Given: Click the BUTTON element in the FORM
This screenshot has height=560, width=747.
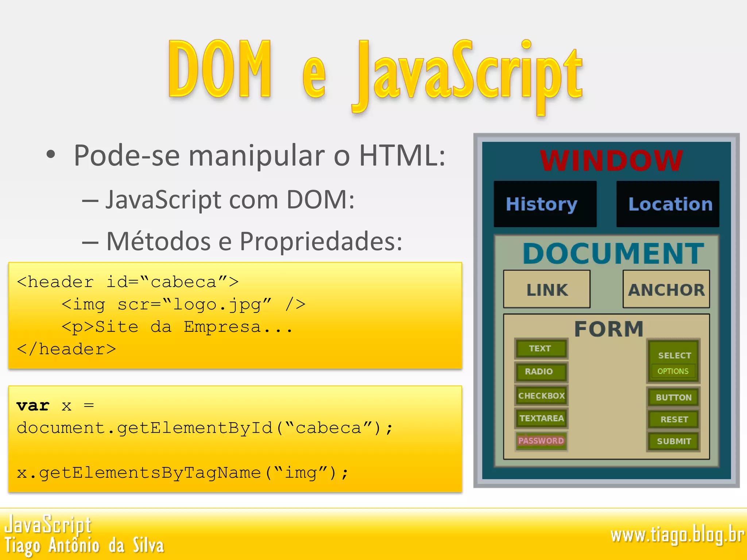Looking at the screenshot, I should coord(673,397).
